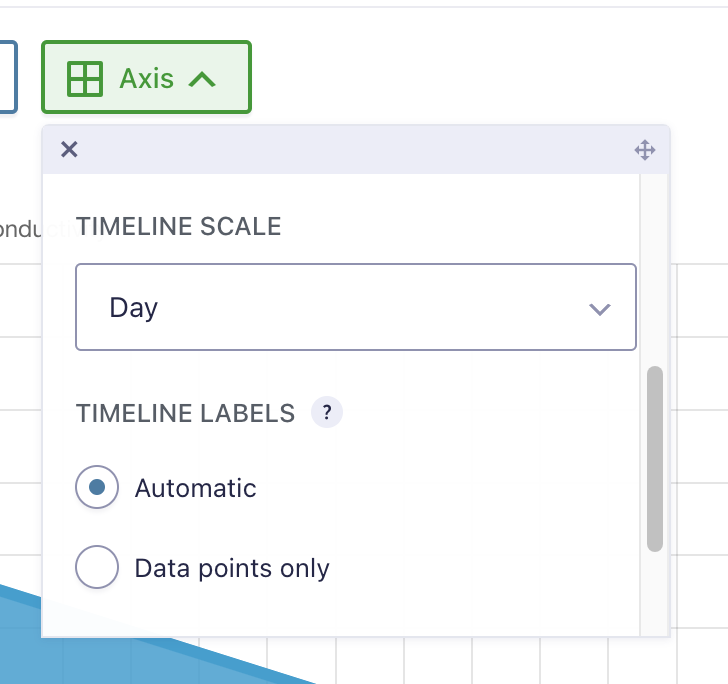Image resolution: width=728 pixels, height=684 pixels.
Task: Click the chevron arrow in Day dropdown
Action: [600, 309]
